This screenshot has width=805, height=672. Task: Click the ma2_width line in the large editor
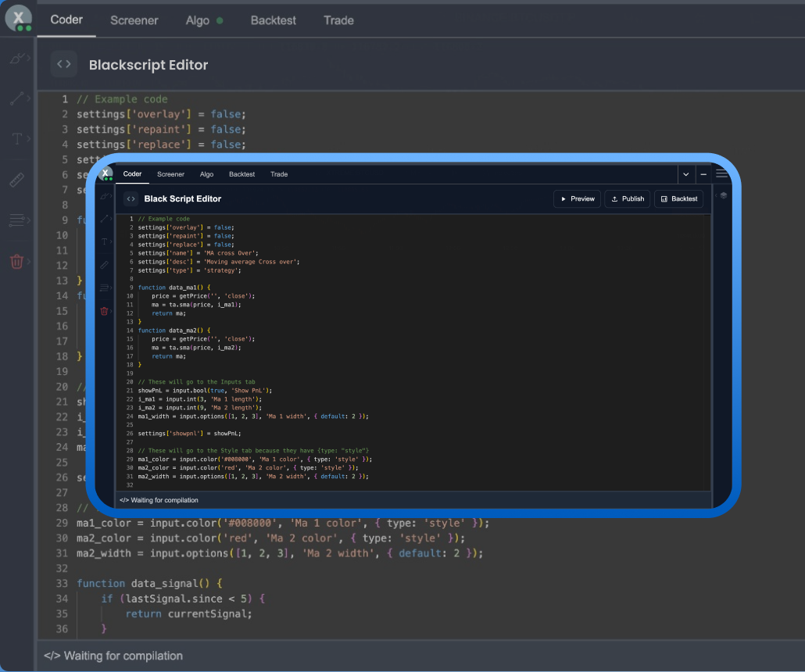click(280, 553)
